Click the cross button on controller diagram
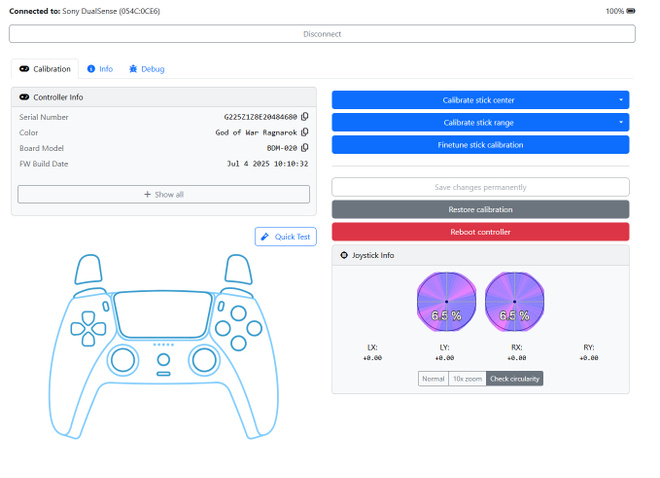660x478 pixels. [x=238, y=343]
